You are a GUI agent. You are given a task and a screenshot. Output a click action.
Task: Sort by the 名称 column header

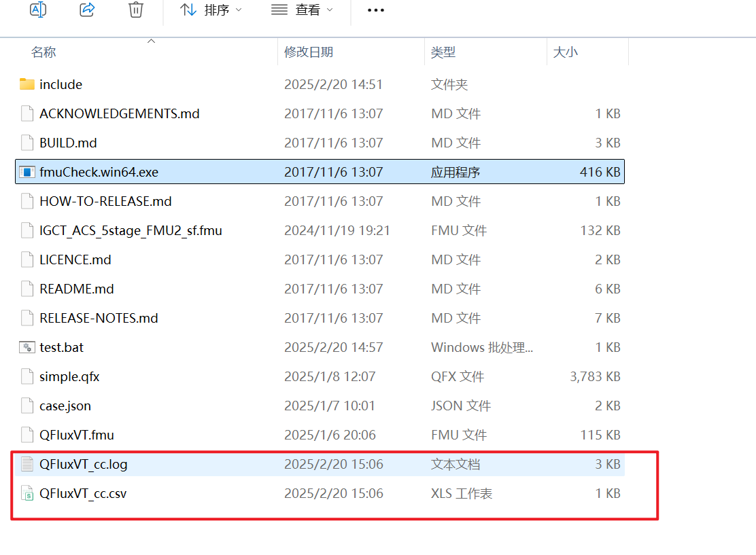44,52
